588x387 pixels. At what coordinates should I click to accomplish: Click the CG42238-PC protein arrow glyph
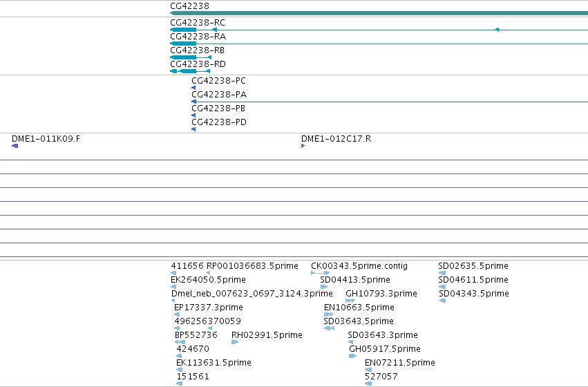pyautogui.click(x=193, y=88)
